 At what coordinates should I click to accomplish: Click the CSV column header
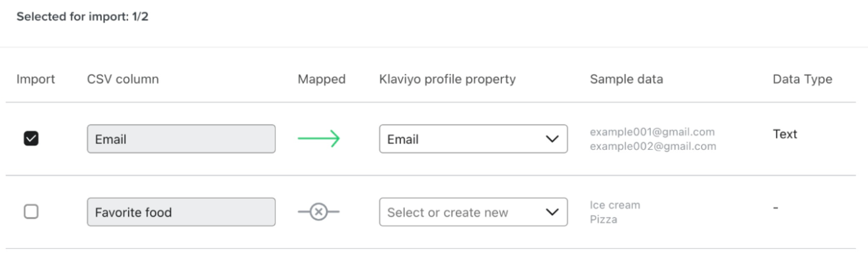(x=123, y=79)
